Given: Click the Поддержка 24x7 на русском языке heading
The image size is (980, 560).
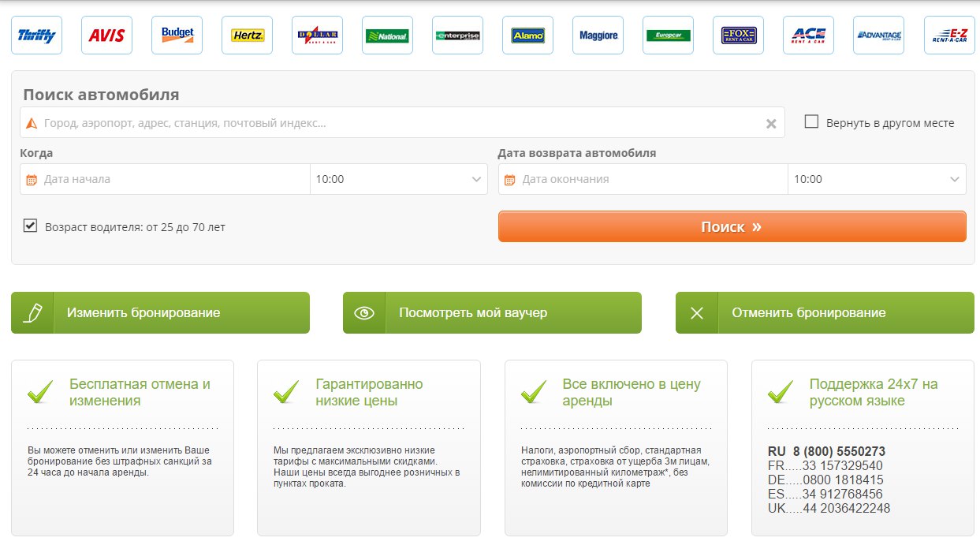Looking at the screenshot, I should coord(874,393).
